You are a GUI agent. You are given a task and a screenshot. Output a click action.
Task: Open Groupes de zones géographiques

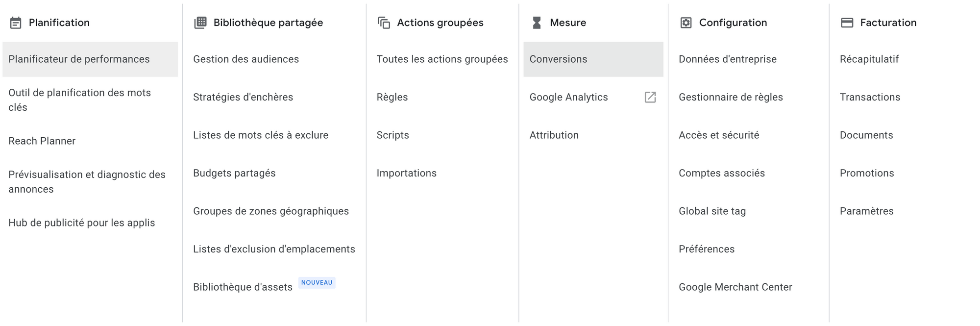coord(270,211)
